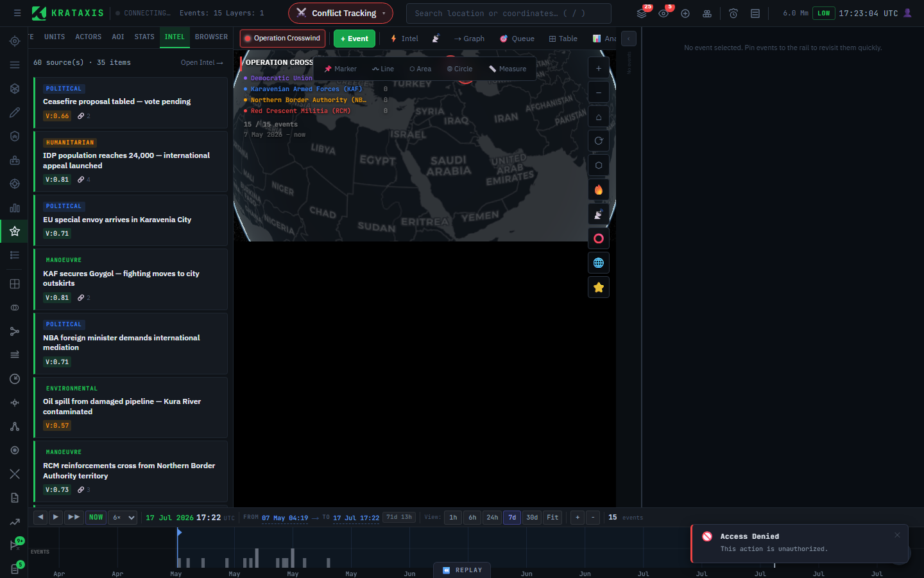924x578 pixels.
Task: Zoom in on the map
Action: point(599,68)
